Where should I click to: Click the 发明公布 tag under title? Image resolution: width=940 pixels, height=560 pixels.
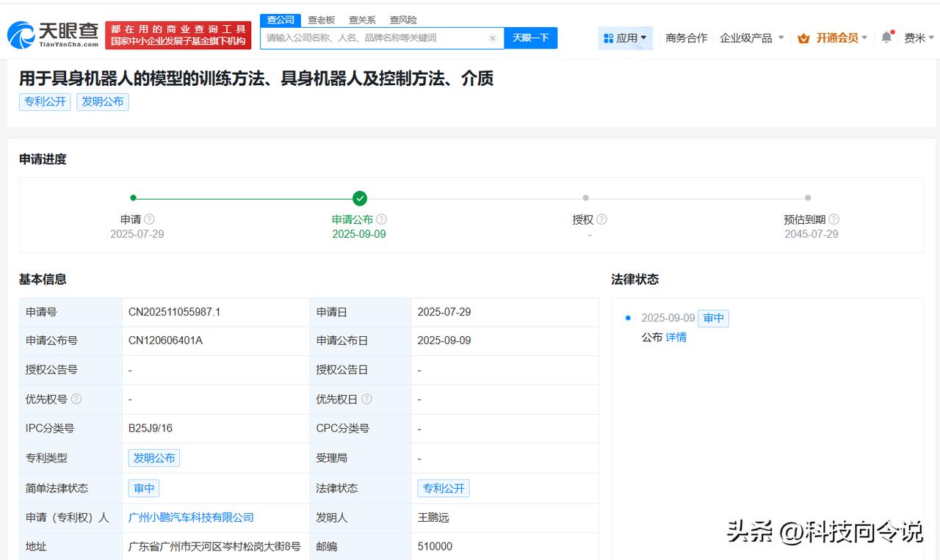click(x=103, y=102)
